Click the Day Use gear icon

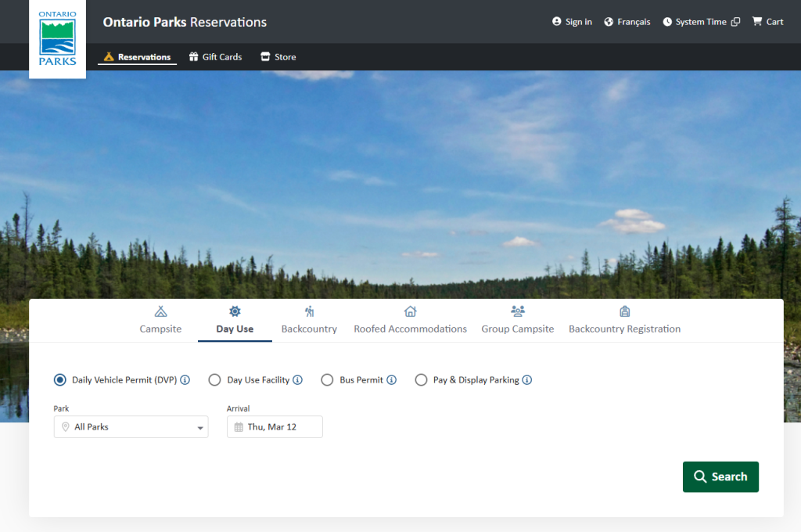(x=234, y=311)
